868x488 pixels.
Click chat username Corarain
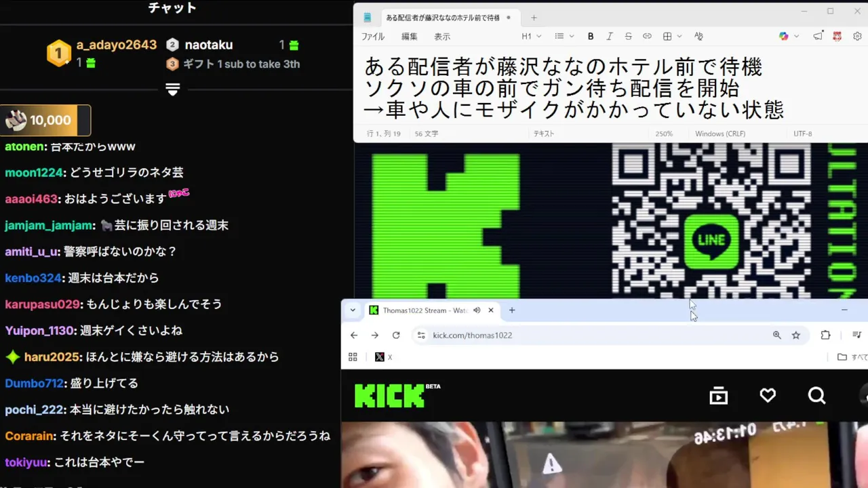tap(28, 436)
